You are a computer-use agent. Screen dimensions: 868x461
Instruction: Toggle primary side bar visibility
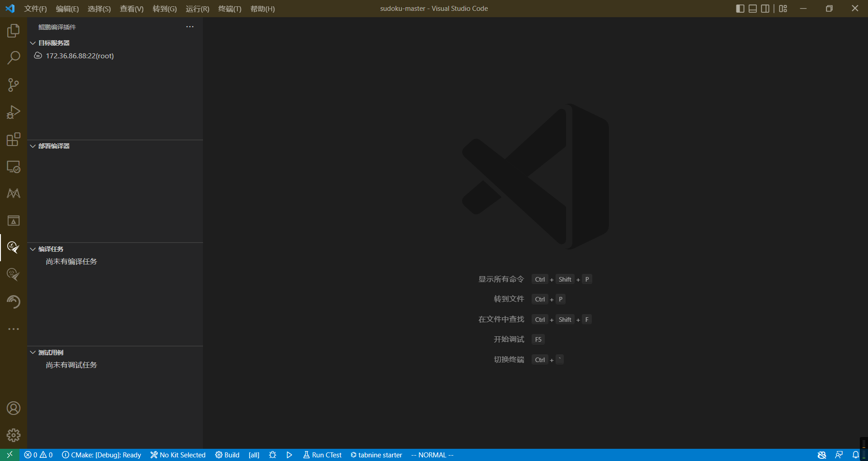[740, 9]
